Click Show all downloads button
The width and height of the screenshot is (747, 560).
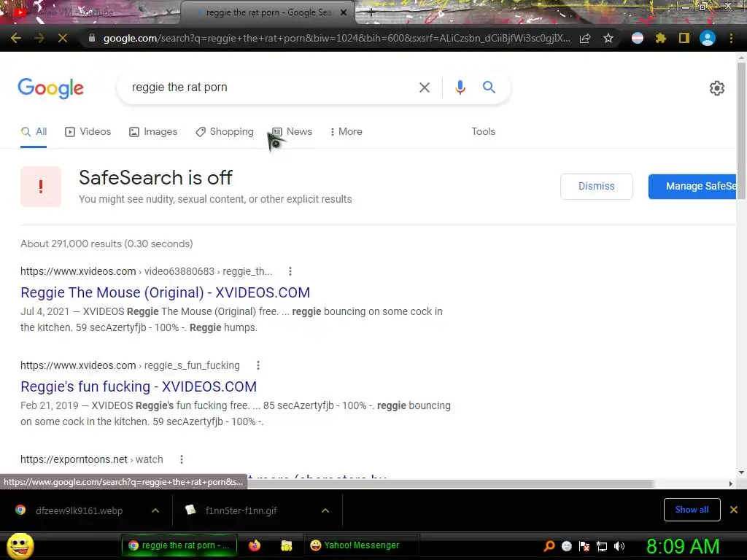coord(692,510)
